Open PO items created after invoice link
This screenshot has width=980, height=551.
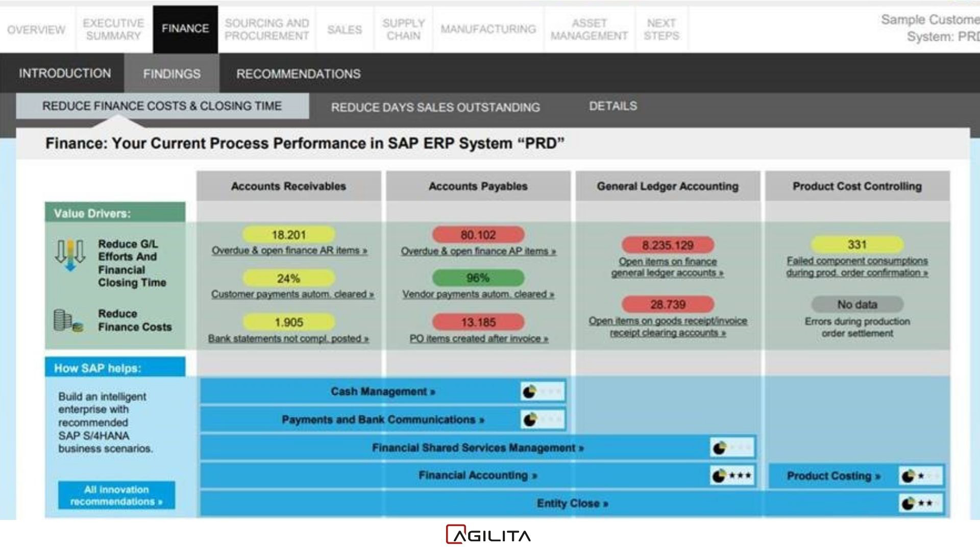pyautogui.click(x=479, y=338)
